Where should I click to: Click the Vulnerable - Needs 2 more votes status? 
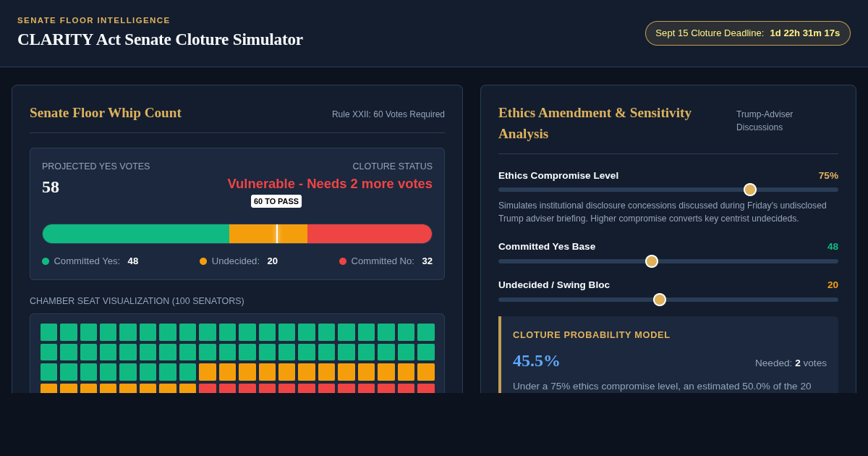click(330, 184)
